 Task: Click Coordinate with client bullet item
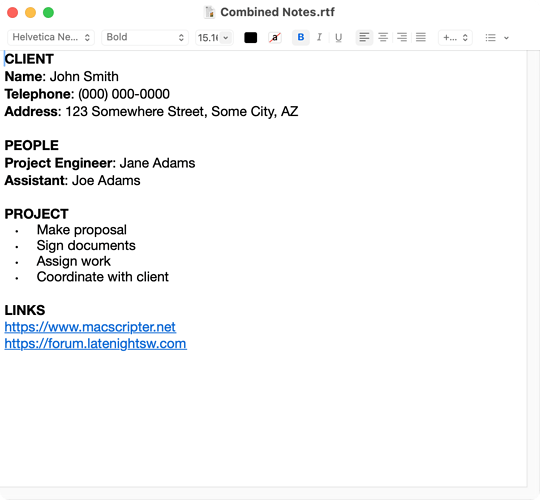tap(103, 277)
